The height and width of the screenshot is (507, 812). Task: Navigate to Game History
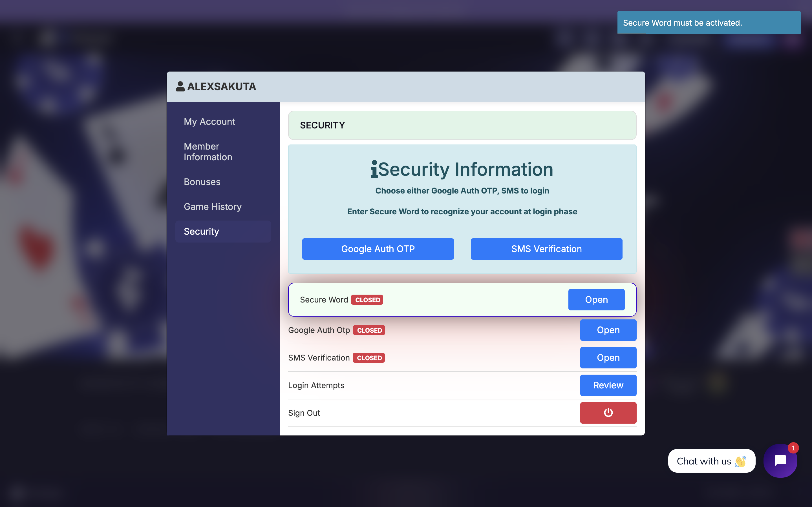tap(212, 206)
